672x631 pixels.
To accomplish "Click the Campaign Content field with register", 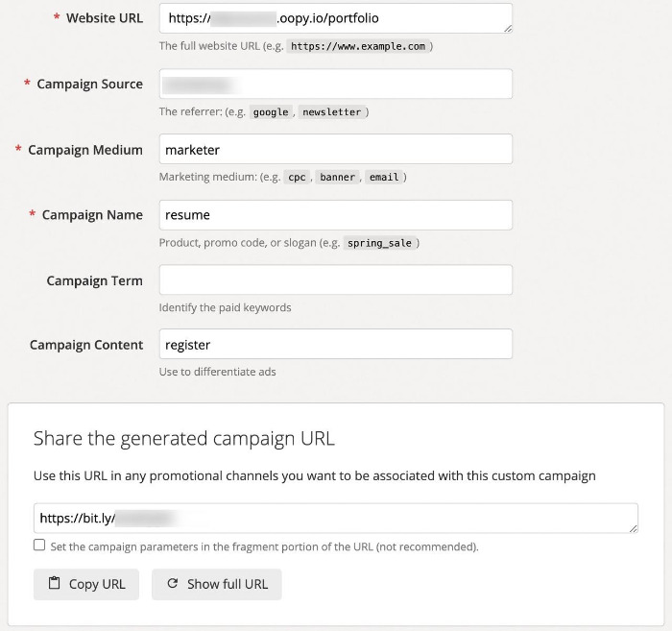I will (335, 344).
